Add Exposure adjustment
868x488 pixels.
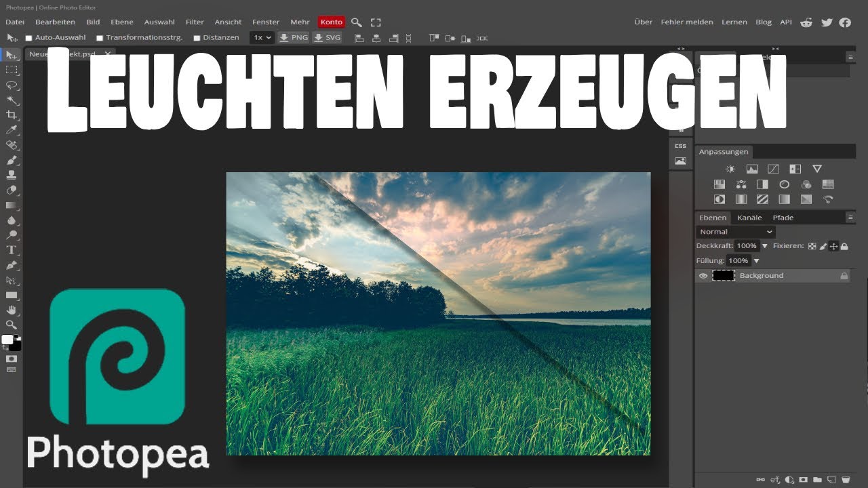pyautogui.click(x=795, y=169)
